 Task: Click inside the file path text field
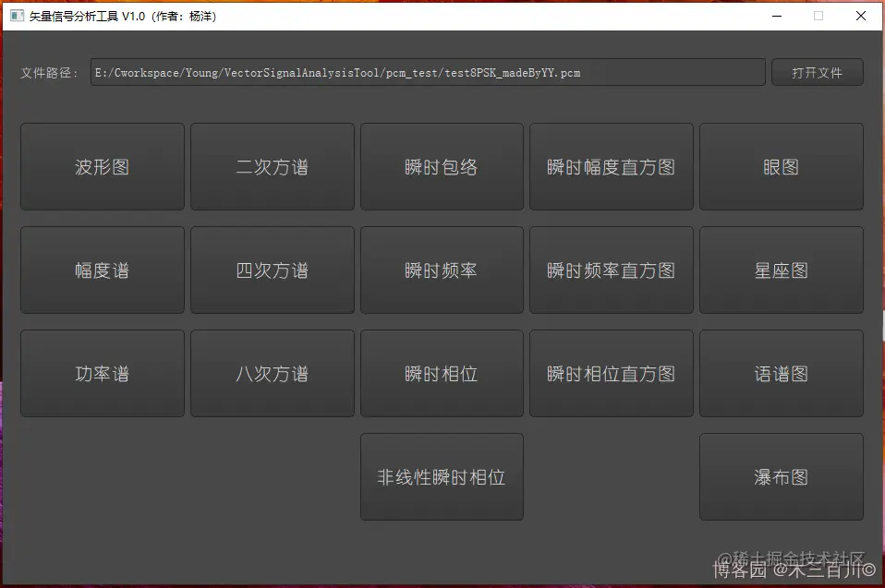pyautogui.click(x=427, y=72)
